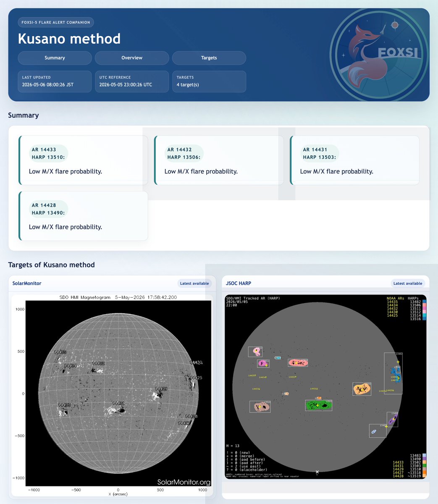Click the NOAA ARs legend header
The height and width of the screenshot is (504, 438).
coord(396,298)
